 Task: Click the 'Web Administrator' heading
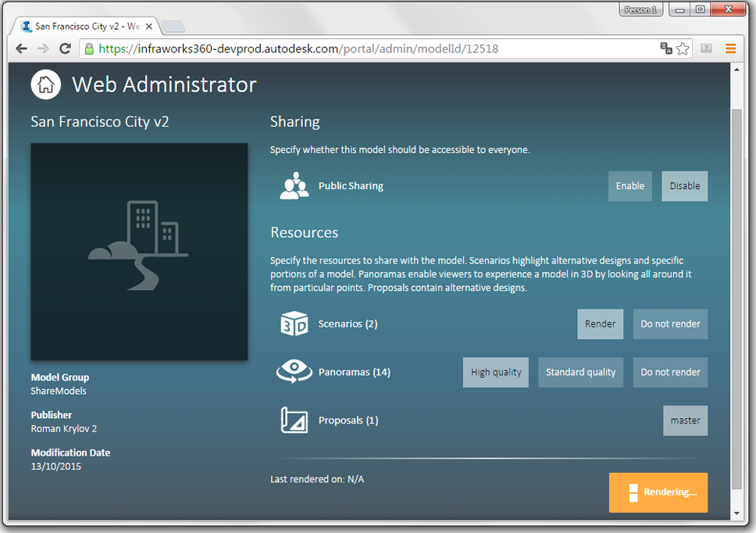click(164, 85)
